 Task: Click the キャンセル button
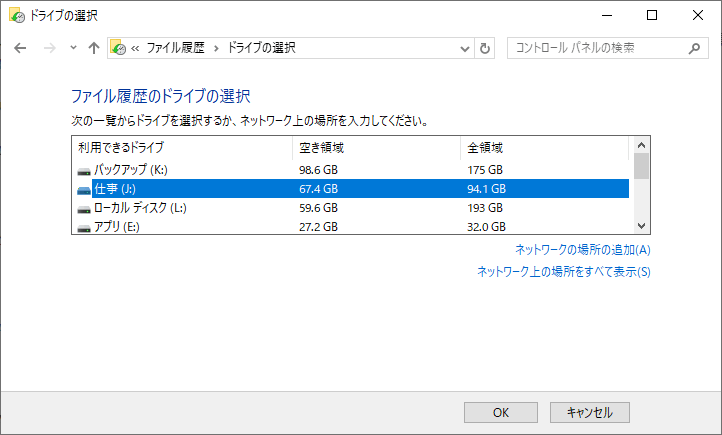tap(589, 412)
